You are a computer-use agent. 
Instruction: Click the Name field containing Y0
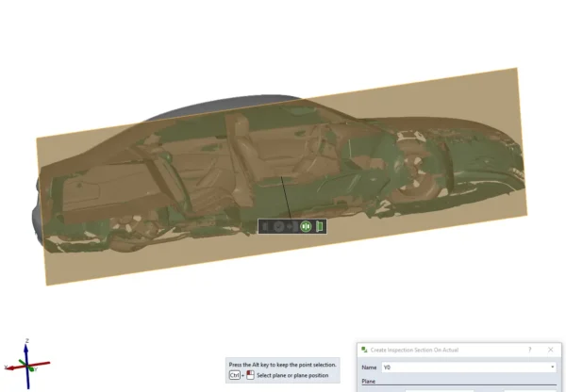coord(469,367)
